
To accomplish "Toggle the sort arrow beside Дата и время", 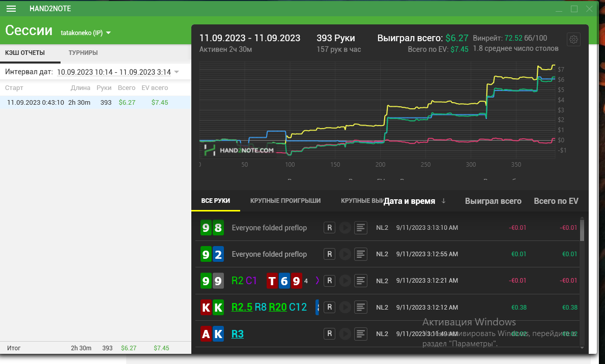I will 443,201.
